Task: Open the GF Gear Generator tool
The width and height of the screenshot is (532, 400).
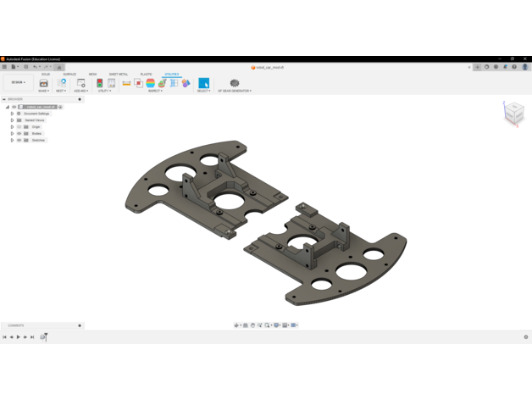Action: 235,83
